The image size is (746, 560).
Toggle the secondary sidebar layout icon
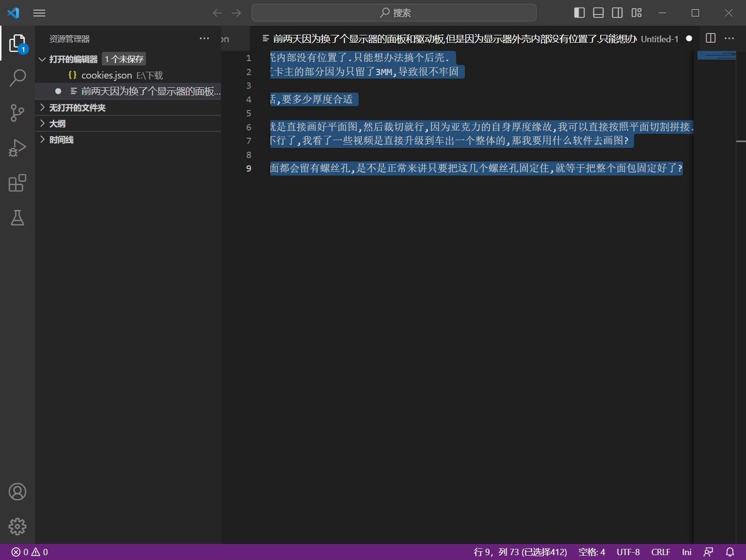coord(617,13)
